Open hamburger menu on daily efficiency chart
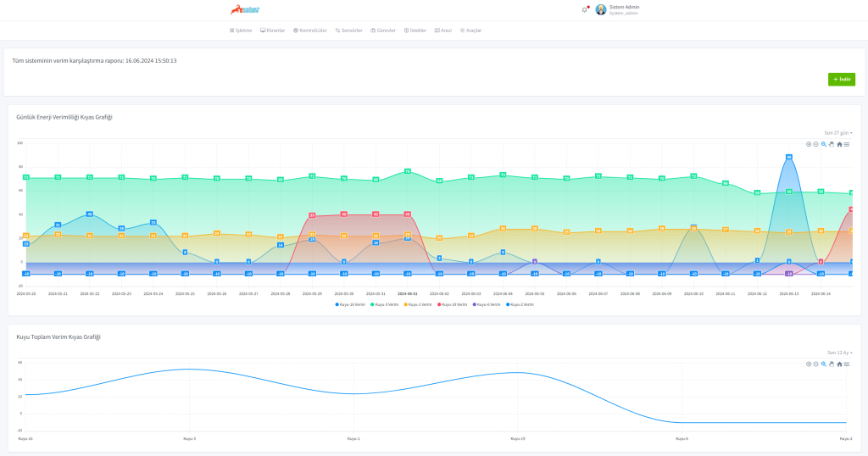The height and width of the screenshot is (456, 868). (x=847, y=144)
